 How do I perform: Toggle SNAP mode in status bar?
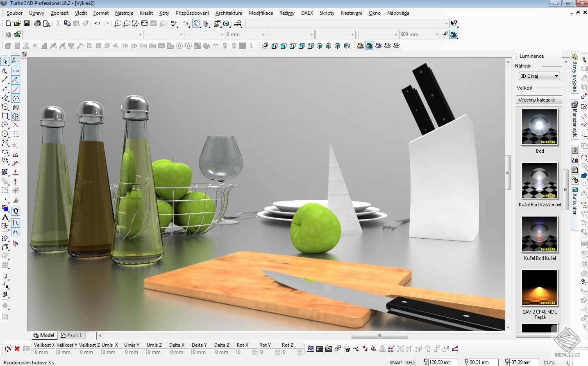(x=395, y=362)
